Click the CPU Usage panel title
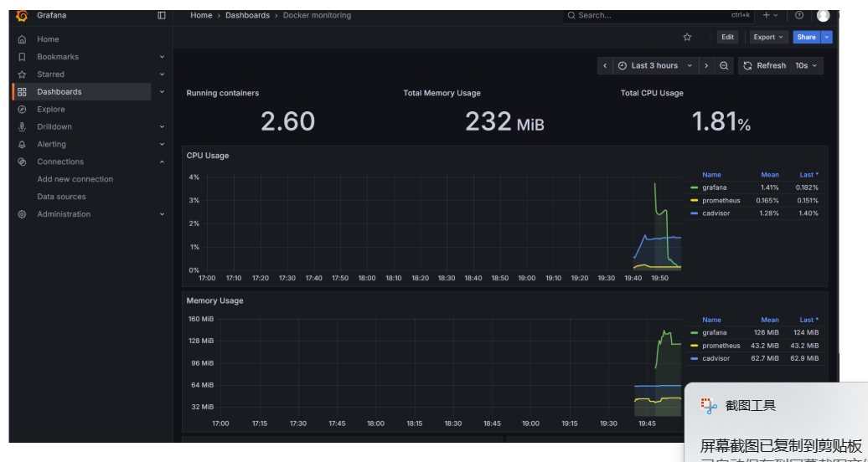The image size is (868, 462). pos(208,156)
